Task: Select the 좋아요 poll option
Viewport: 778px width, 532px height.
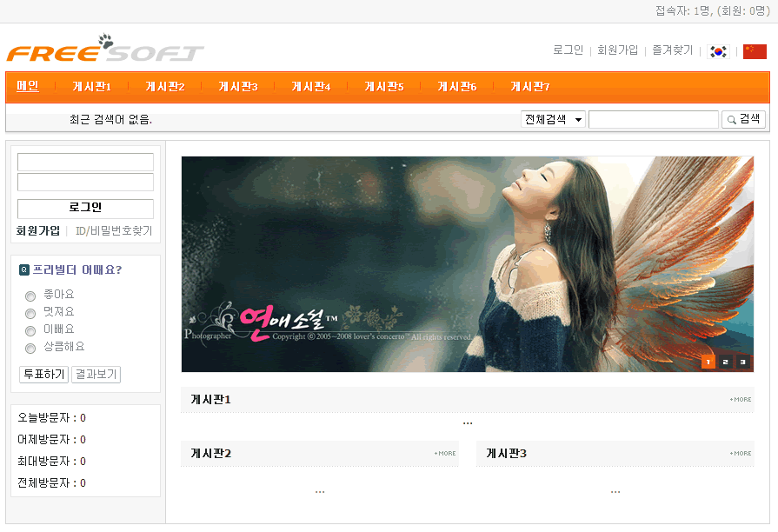Action: pos(30,296)
